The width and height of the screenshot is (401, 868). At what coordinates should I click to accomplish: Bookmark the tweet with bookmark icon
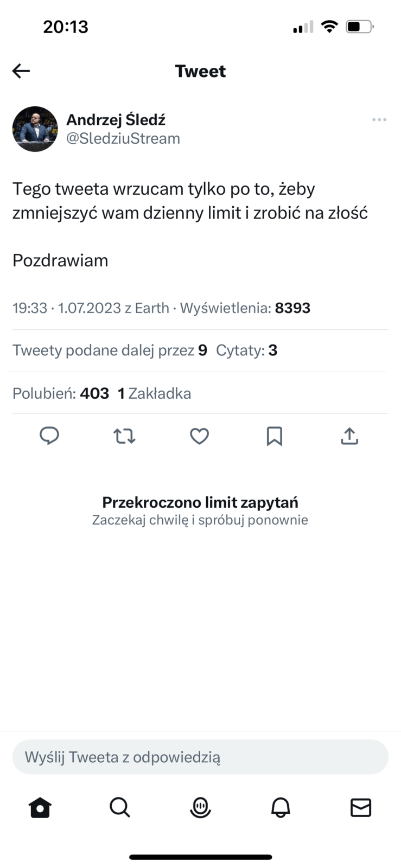pyautogui.click(x=274, y=436)
